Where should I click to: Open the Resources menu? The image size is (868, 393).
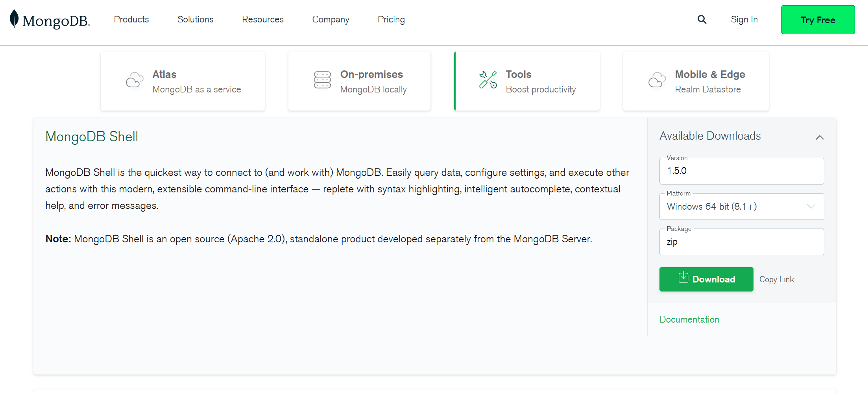coord(262,19)
